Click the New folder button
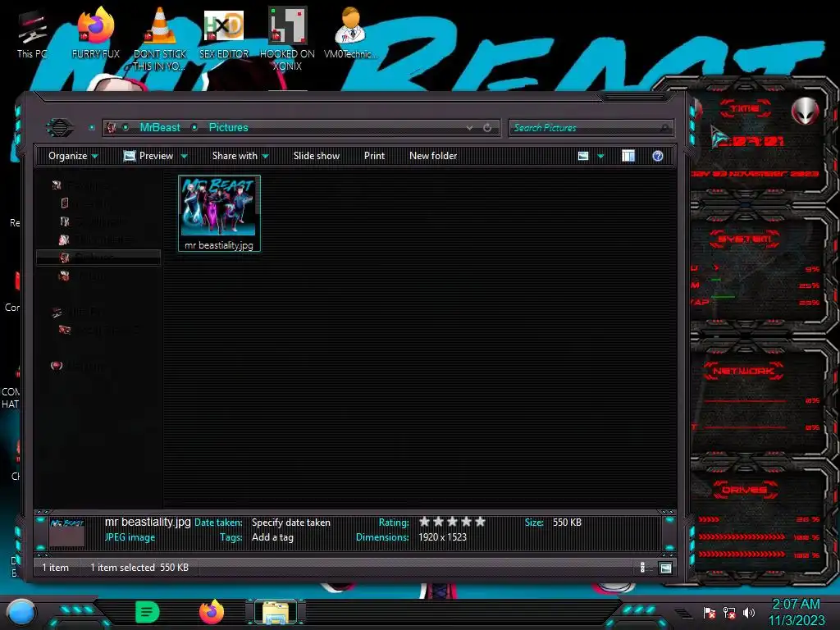This screenshot has width=840, height=630. point(433,156)
